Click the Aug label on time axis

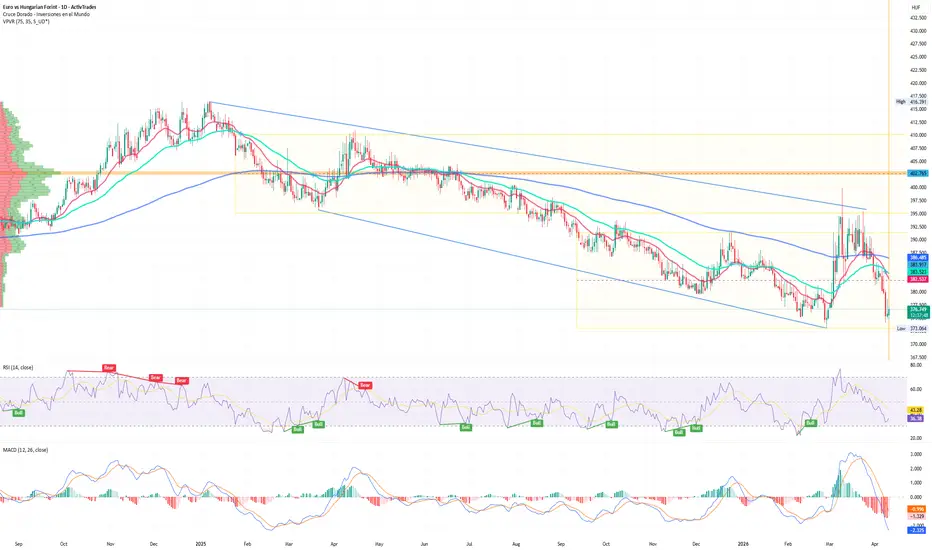click(516, 544)
